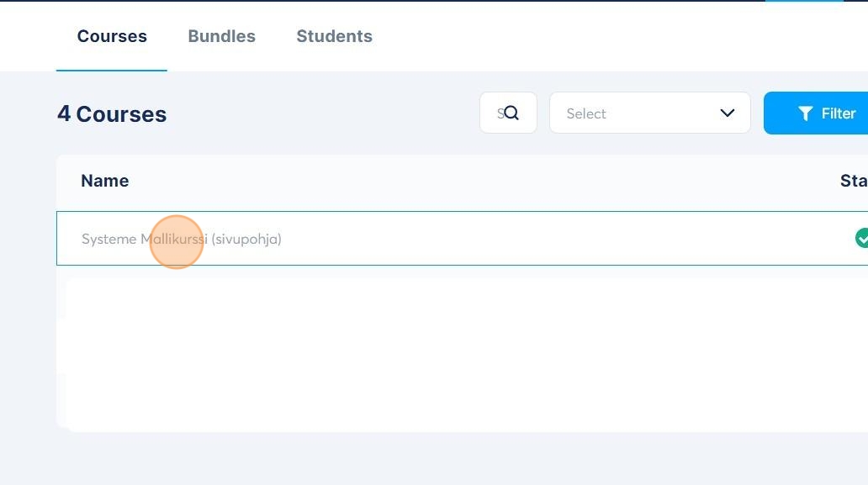
Task: Click the empty loading row below first course
Action: (463, 353)
